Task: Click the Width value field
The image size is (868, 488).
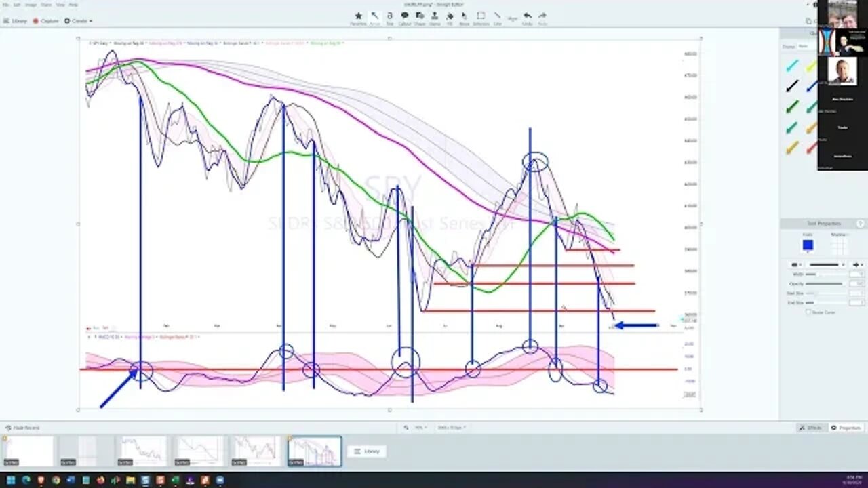Action: [857, 274]
